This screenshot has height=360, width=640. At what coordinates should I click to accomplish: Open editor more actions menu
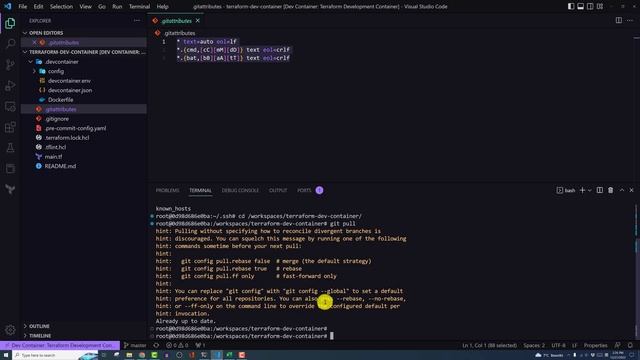coord(630,20)
